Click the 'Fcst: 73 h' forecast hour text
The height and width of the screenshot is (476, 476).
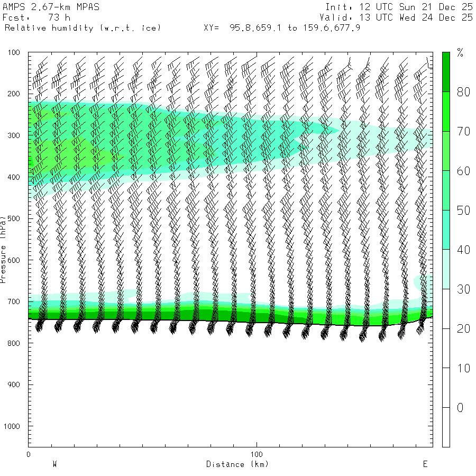click(x=36, y=17)
